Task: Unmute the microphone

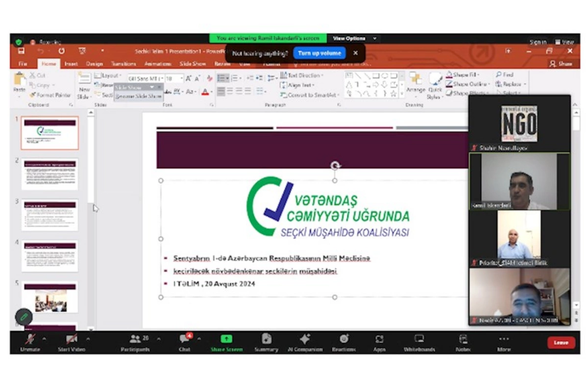Action: coord(30,342)
